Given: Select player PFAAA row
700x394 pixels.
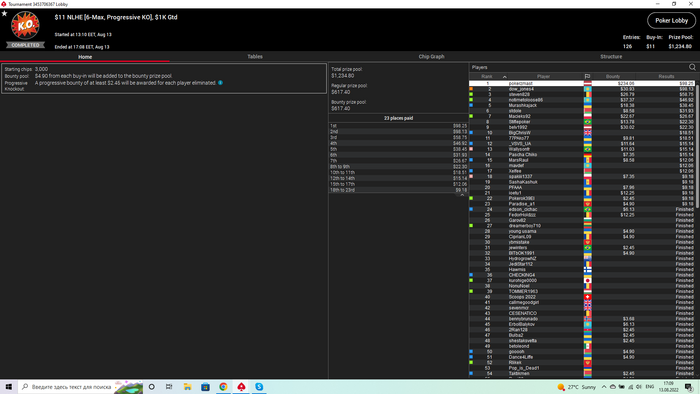Looking at the screenshot, I should coord(582,187).
